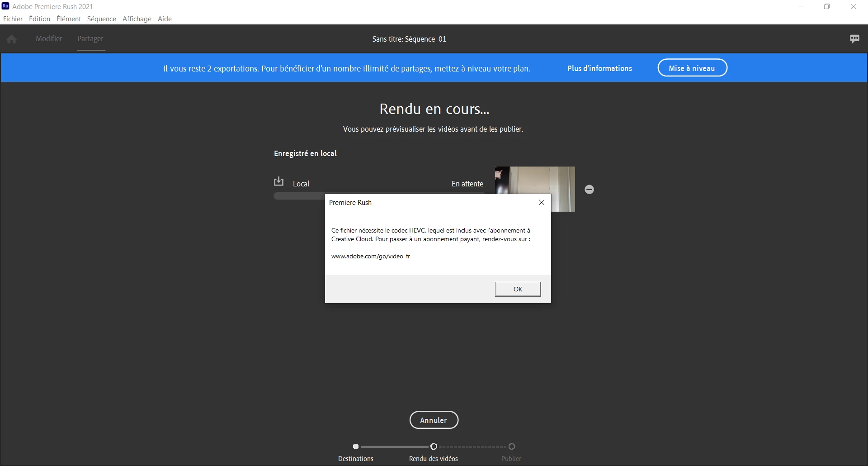868x466 pixels.
Task: Open the Plus d'informations link
Action: [x=599, y=68]
